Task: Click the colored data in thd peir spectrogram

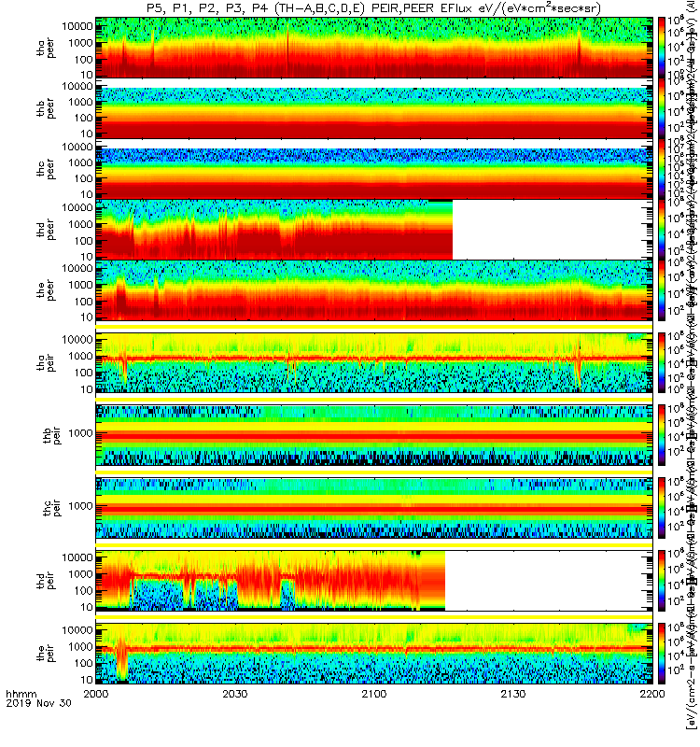Action: [271, 581]
